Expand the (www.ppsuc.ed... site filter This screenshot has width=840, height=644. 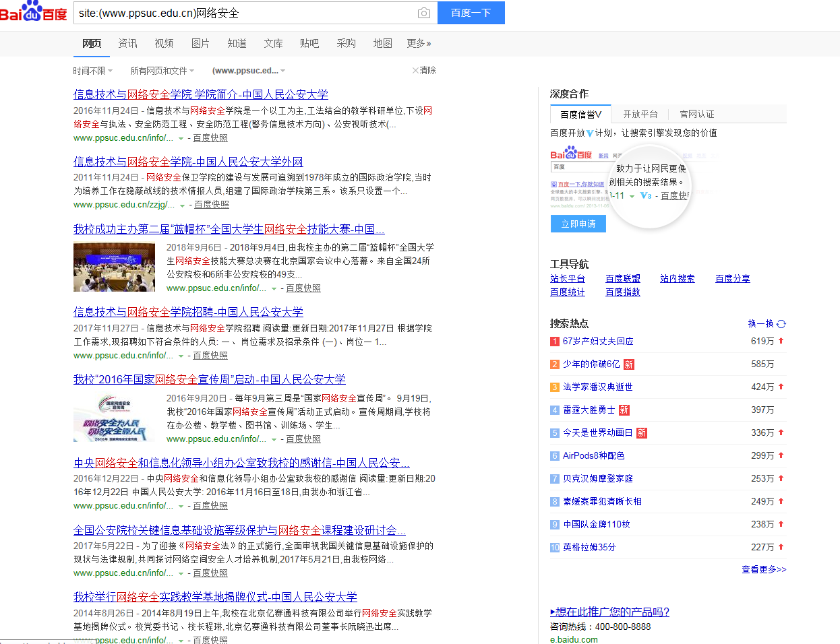coord(249,71)
